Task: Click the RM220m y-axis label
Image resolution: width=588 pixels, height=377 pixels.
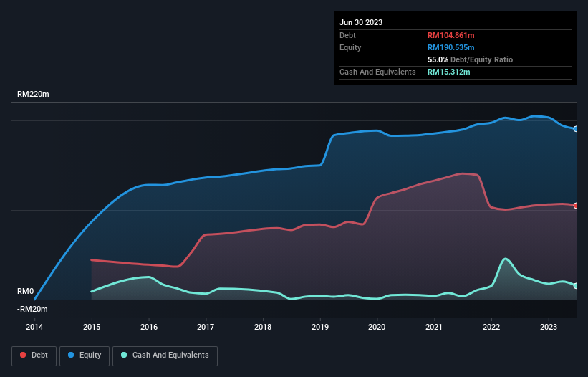Action: tap(33, 94)
